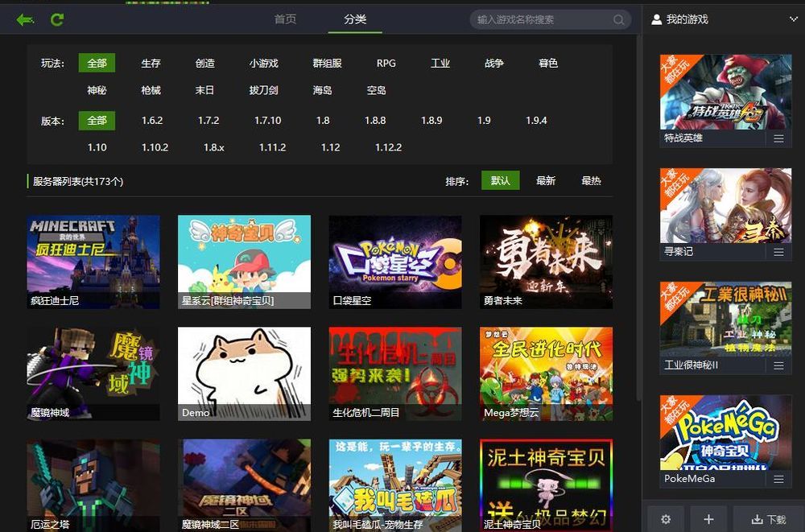
Task: Filter by version 1.10.2
Action: (155, 148)
